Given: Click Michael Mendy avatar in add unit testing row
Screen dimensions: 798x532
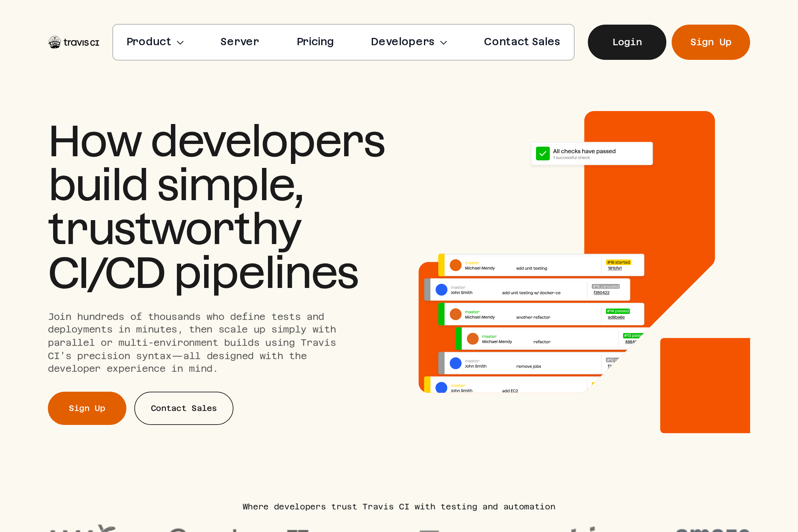Looking at the screenshot, I should pos(455,265).
